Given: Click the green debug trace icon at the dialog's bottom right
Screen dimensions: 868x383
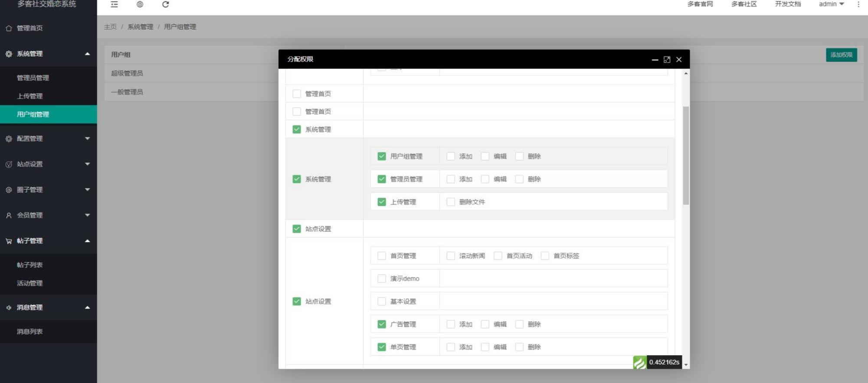Looking at the screenshot, I should (x=640, y=362).
